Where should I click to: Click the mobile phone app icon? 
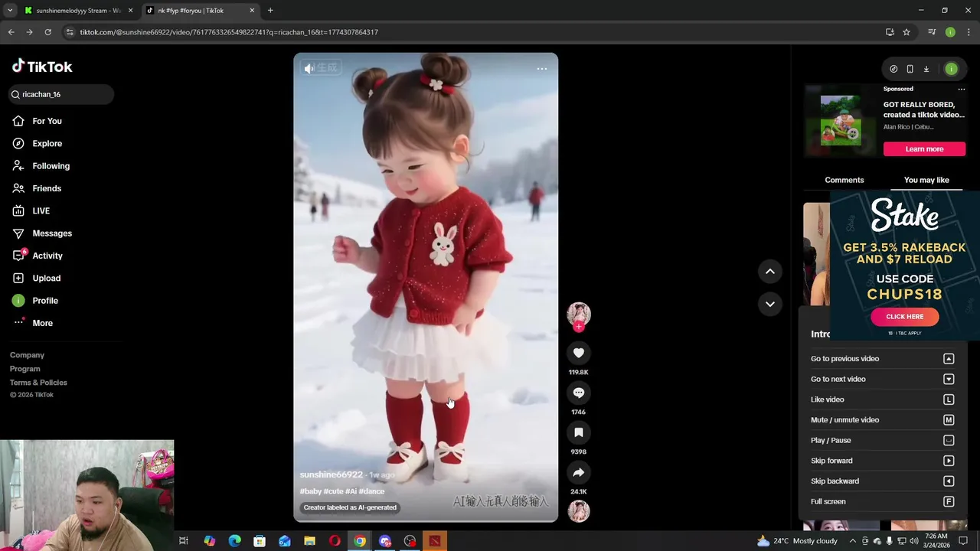tap(910, 69)
